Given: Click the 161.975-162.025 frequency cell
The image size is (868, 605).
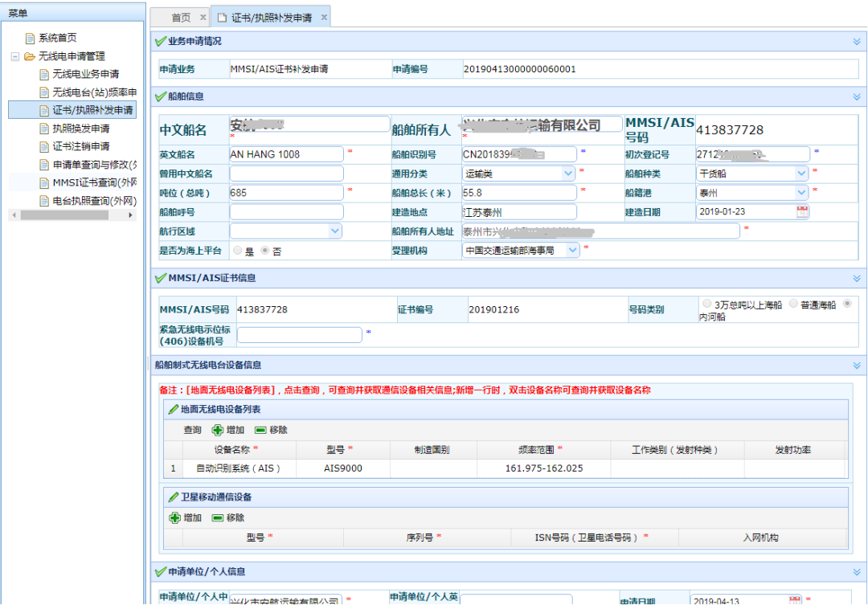Looking at the screenshot, I should (543, 468).
